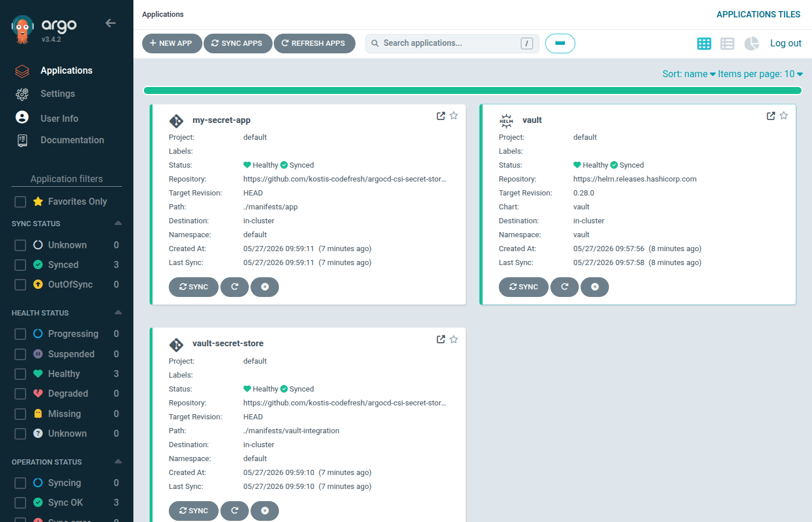Click the User Info avatar icon
The width and height of the screenshot is (812, 522).
tap(22, 117)
